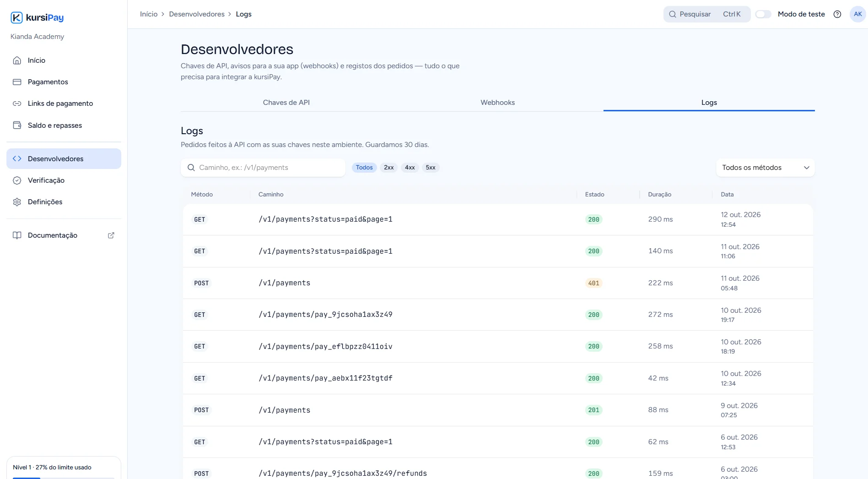Click the Documentação book icon
Screen dimensions: 868x479
pos(17,235)
